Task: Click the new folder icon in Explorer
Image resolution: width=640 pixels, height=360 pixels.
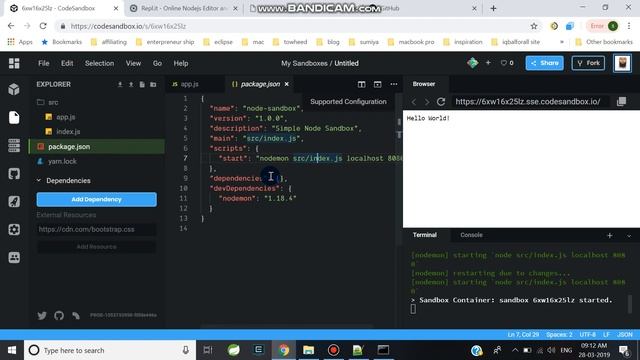Action: [x=153, y=84]
